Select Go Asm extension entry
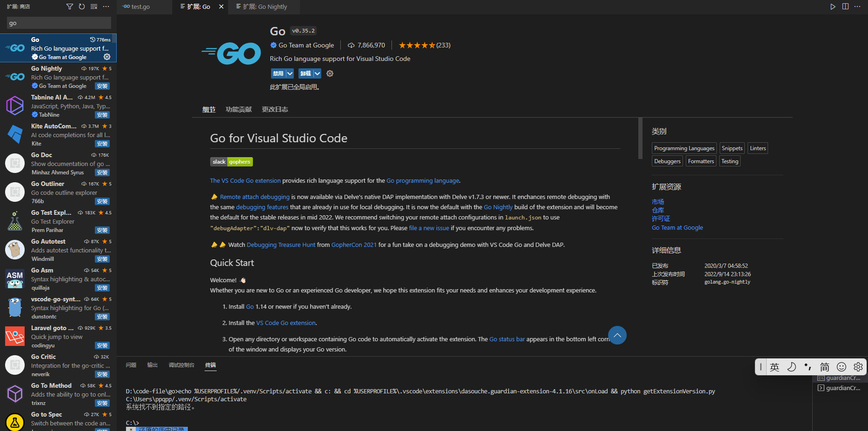The height and width of the screenshot is (431, 868). click(58, 278)
